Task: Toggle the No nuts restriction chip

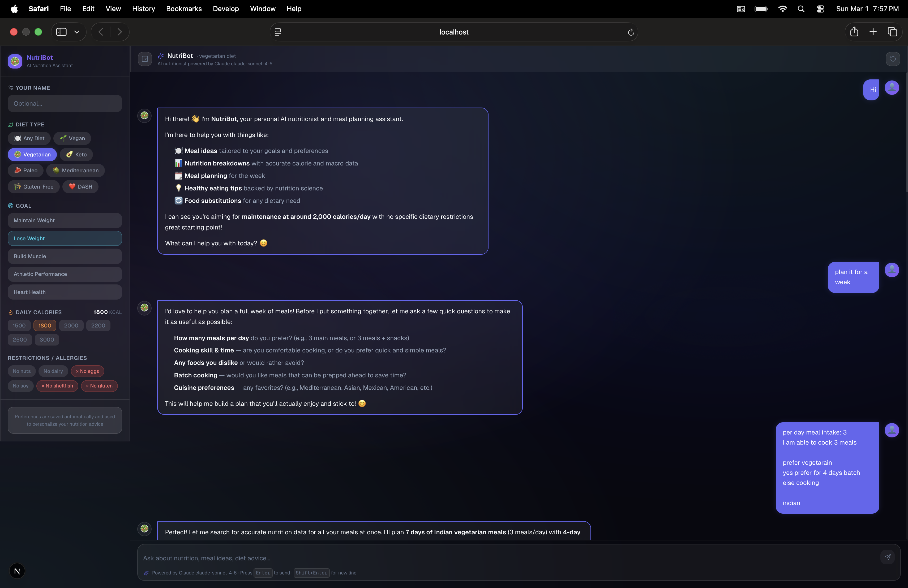Action: pos(22,371)
